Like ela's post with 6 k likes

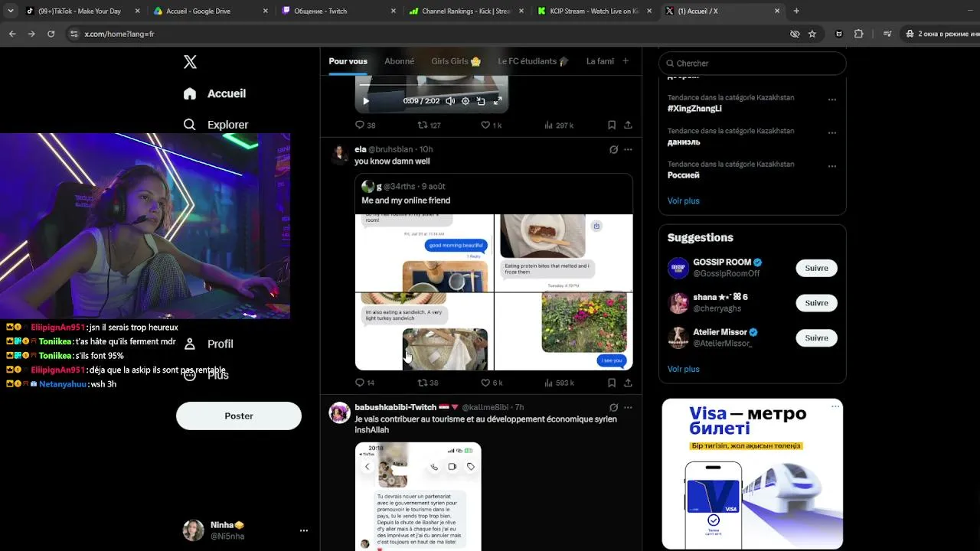(x=491, y=383)
